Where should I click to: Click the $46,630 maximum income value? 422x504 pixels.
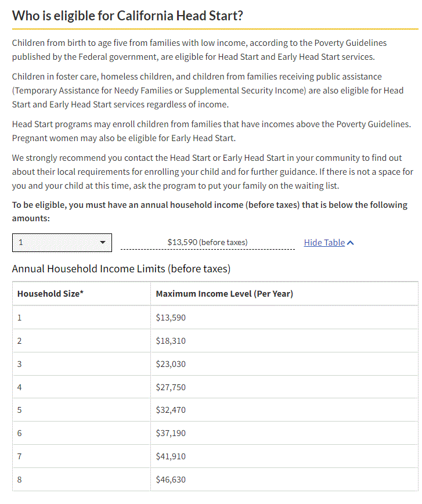click(170, 479)
